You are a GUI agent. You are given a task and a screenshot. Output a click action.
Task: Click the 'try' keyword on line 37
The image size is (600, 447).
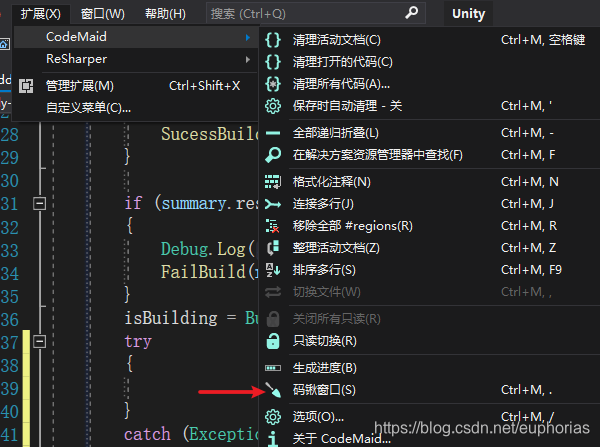(138, 341)
